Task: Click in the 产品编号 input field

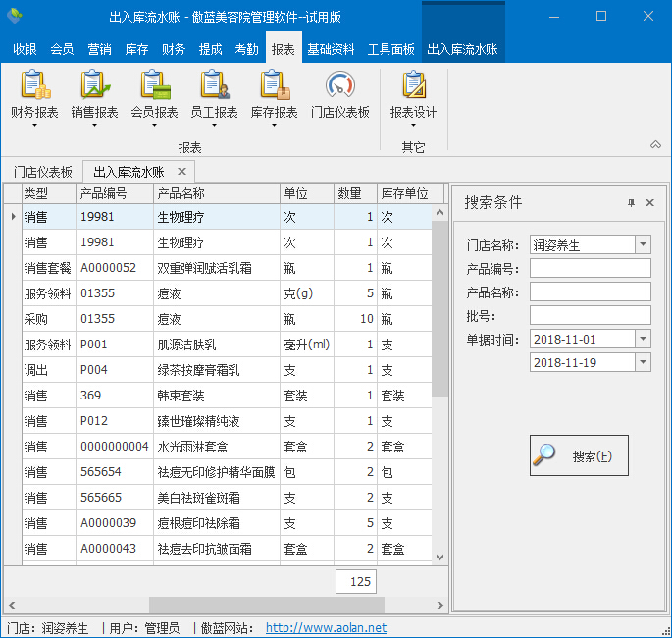Action: (590, 268)
